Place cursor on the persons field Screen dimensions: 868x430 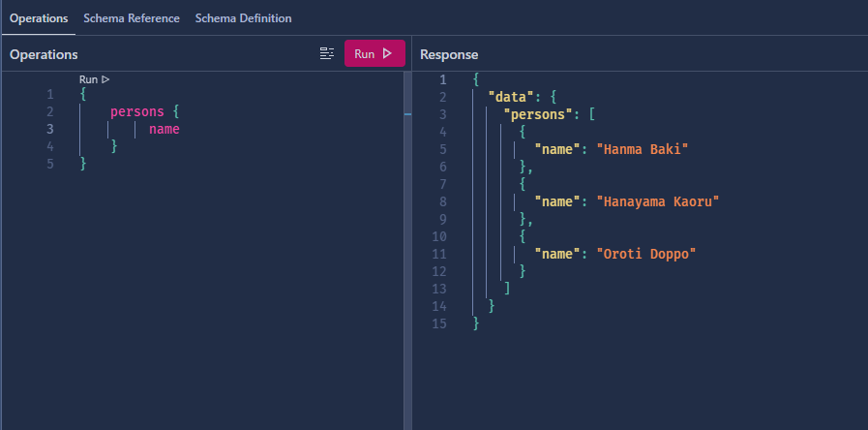point(136,111)
